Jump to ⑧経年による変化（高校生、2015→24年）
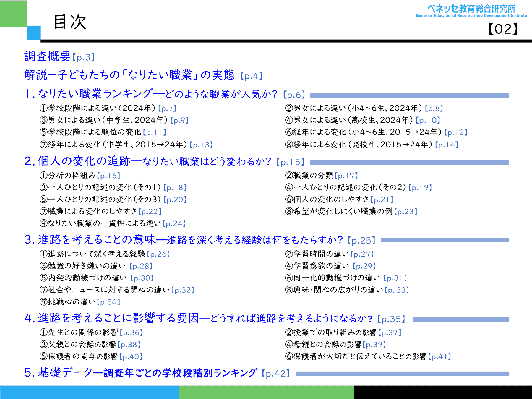The width and height of the screenshot is (532, 399). tap(371, 145)
